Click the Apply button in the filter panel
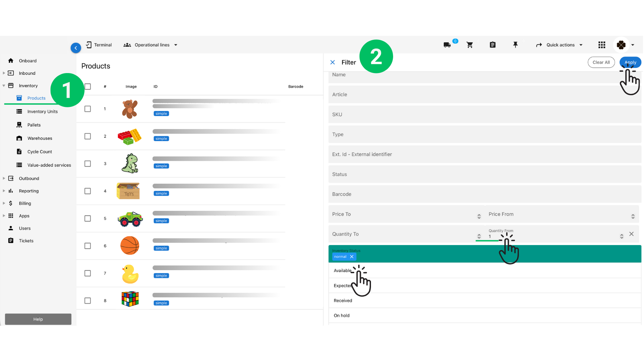The width and height of the screenshot is (644, 362). coord(630,62)
